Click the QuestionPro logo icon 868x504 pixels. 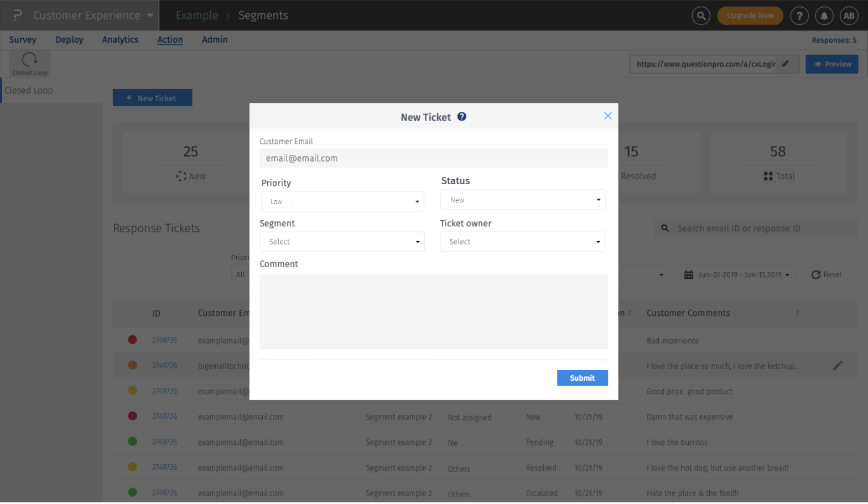(18, 15)
